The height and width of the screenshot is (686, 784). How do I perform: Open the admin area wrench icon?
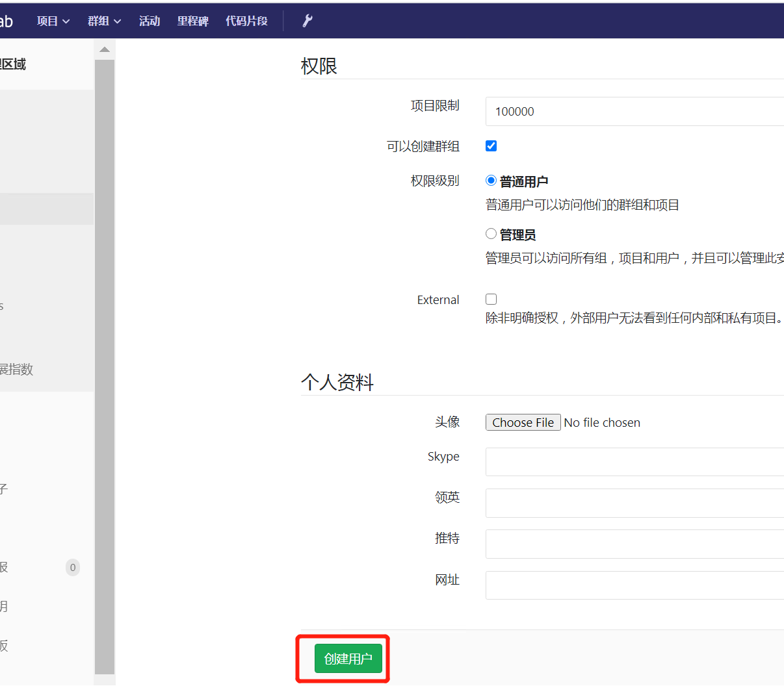(x=307, y=20)
